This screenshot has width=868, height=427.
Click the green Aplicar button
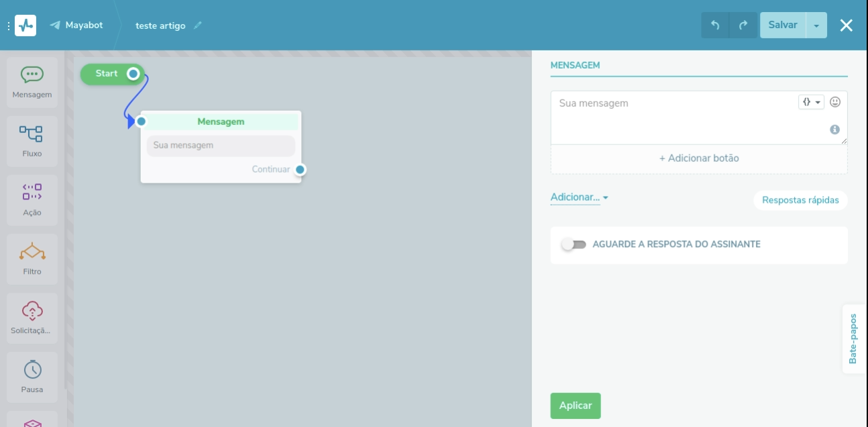pyautogui.click(x=576, y=406)
